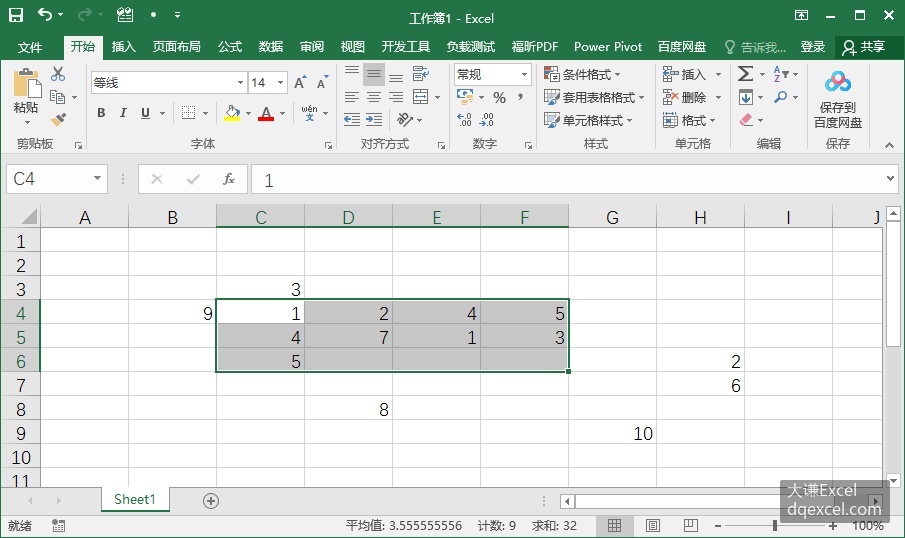Screen dimensions: 905x538
Task: Click the 共享 (Share) button
Action: coord(863,47)
